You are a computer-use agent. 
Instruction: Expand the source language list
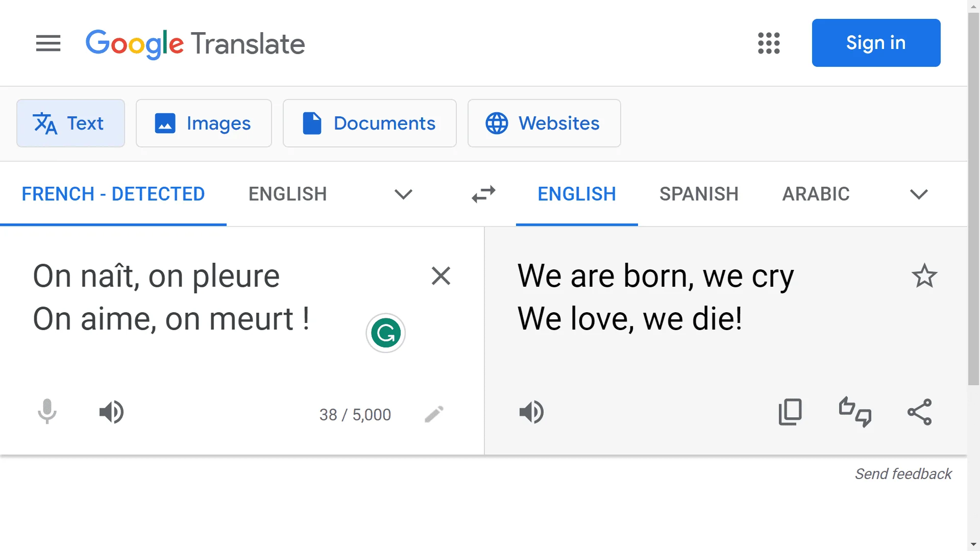coord(403,194)
